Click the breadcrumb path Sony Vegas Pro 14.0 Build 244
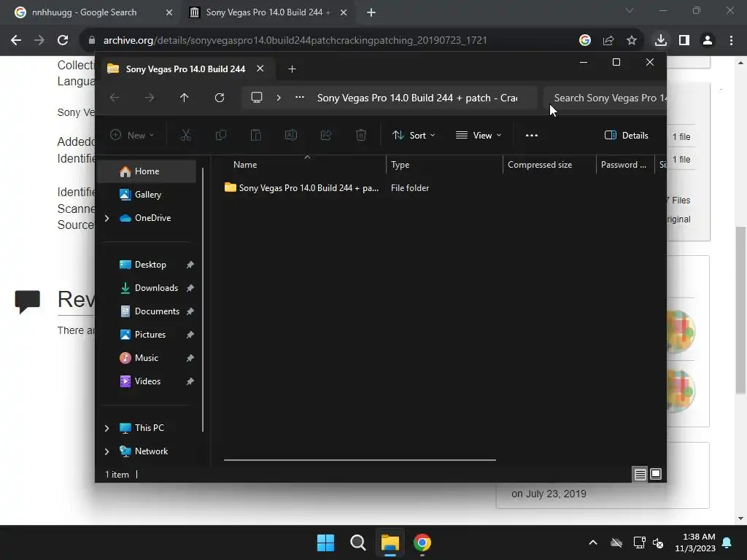The image size is (747, 560). pos(417,98)
